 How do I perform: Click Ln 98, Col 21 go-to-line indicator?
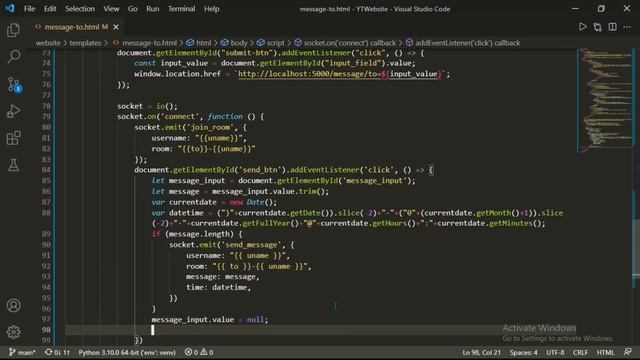tap(481, 352)
